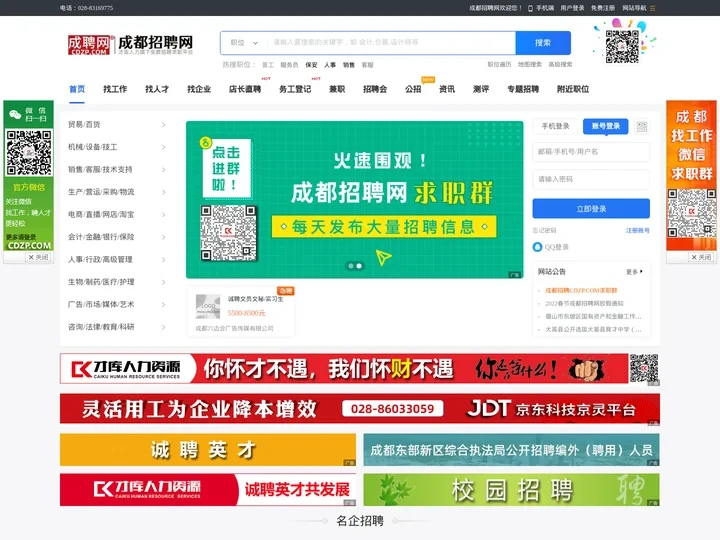Screen dimensions: 720x540
Task: Open the 店长直聘 navigation tab
Action: [245, 89]
